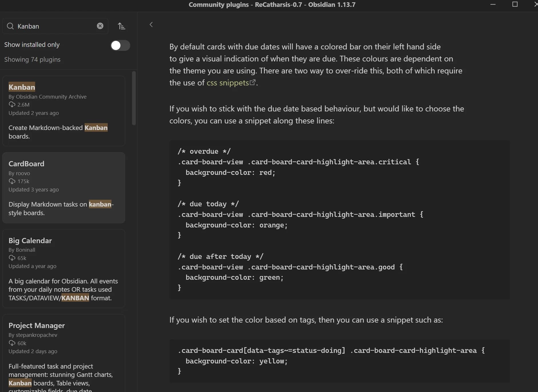Click the Project Manager download count icon
This screenshot has width=538, height=392.
coord(12,343)
